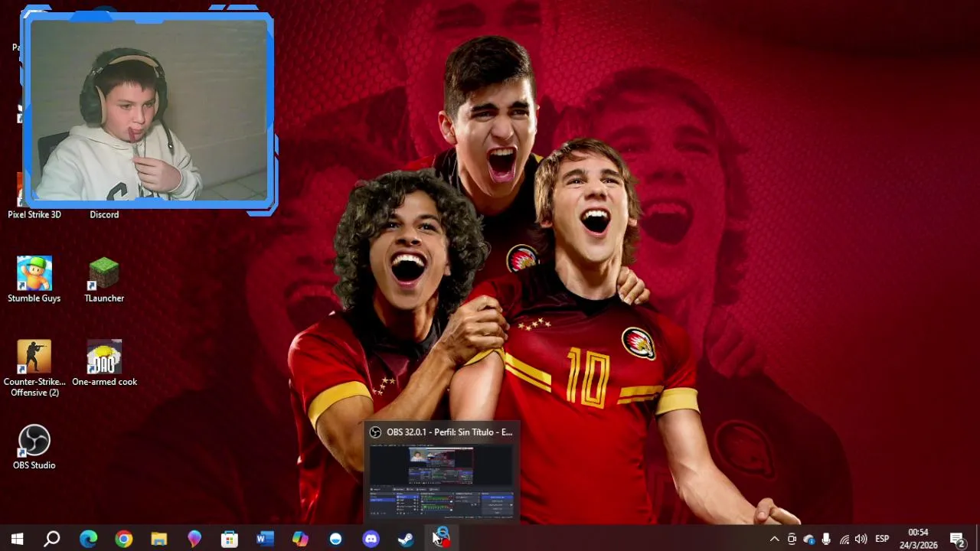Click the microphone tray icon

(826, 539)
